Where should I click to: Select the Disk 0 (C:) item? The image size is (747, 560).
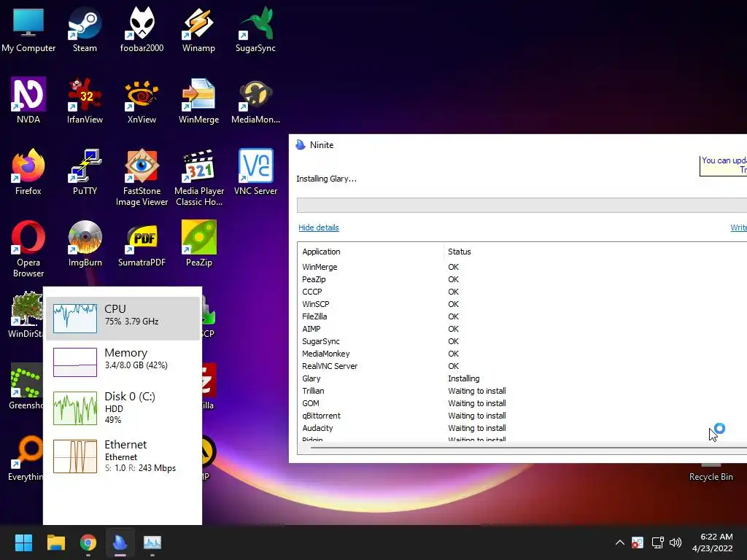123,408
